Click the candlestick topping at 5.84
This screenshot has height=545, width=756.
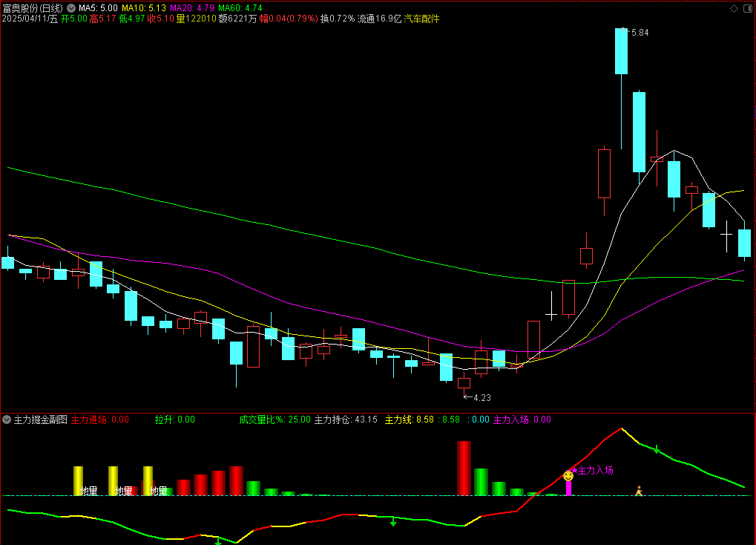coord(622,51)
